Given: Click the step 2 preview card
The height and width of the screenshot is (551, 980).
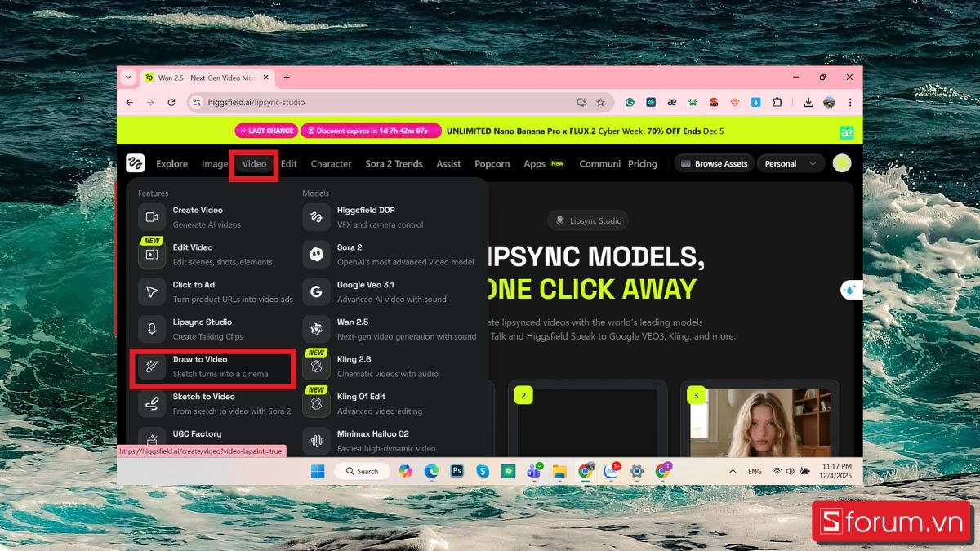Looking at the screenshot, I should (x=587, y=420).
